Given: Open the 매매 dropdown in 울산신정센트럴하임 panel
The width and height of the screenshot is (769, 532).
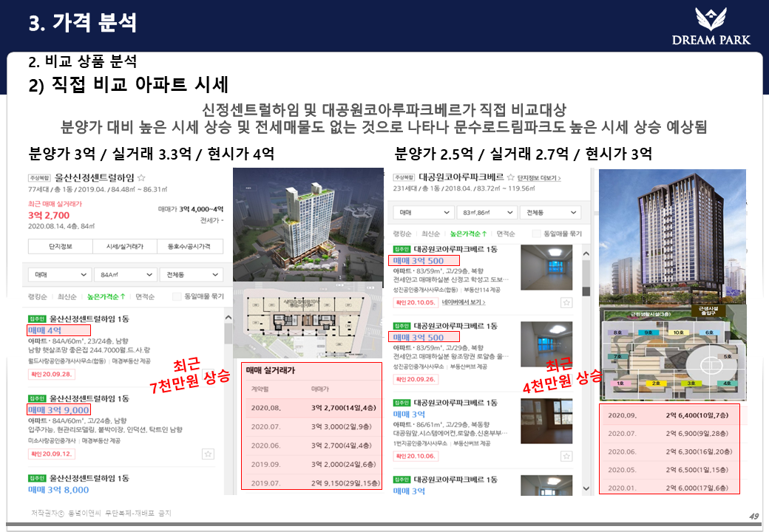Looking at the screenshot, I should (60, 275).
